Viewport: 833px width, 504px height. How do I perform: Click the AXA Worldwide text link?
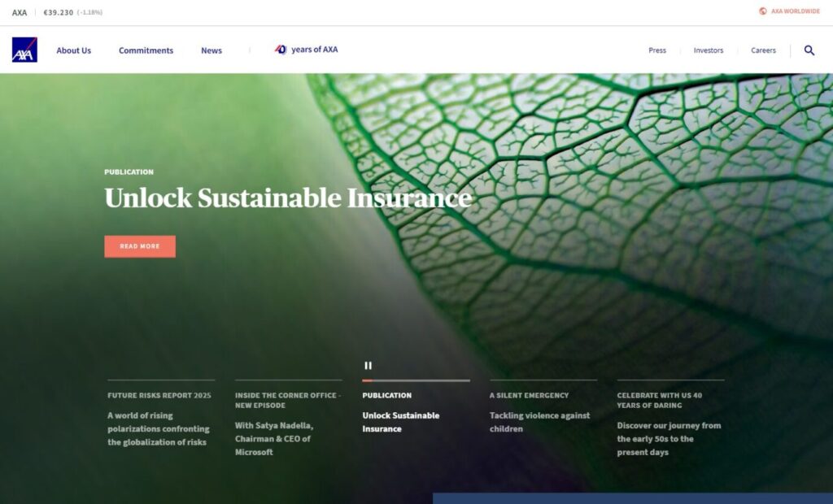(x=796, y=11)
